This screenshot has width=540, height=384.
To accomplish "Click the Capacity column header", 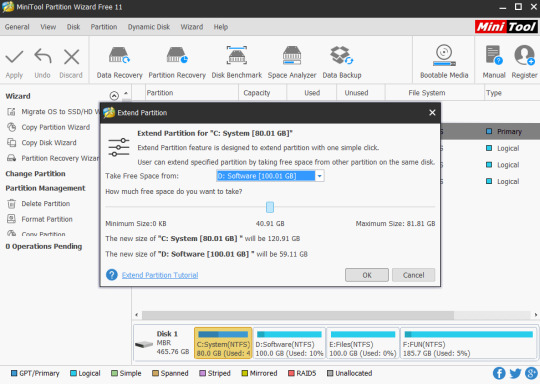I will (262, 93).
